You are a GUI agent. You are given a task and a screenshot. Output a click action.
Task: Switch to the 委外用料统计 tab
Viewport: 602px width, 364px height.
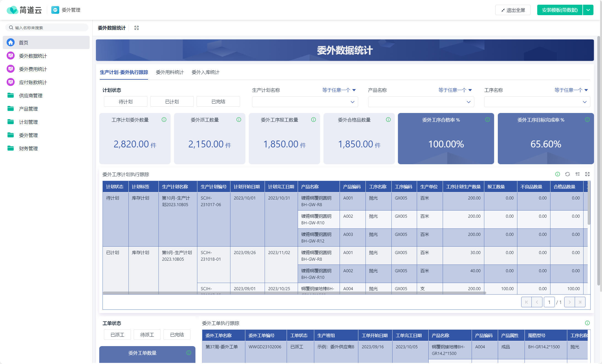pos(170,72)
